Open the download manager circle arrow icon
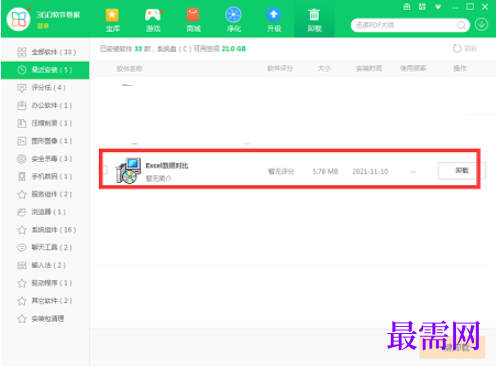The image size is (499, 367). 481,25
